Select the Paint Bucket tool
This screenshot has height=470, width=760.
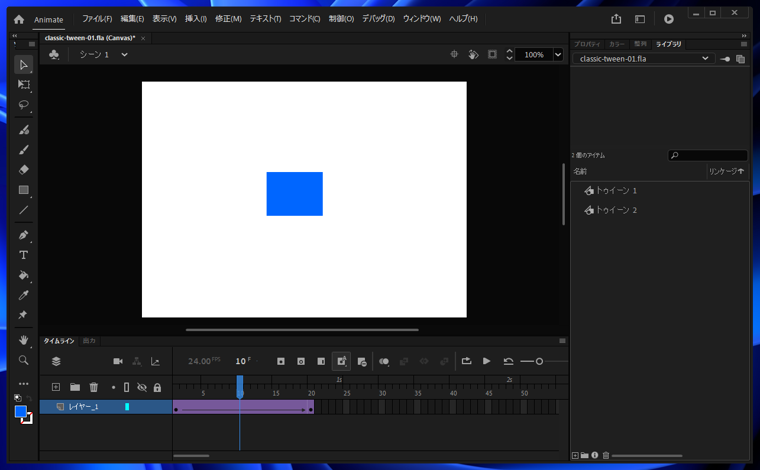(x=23, y=275)
